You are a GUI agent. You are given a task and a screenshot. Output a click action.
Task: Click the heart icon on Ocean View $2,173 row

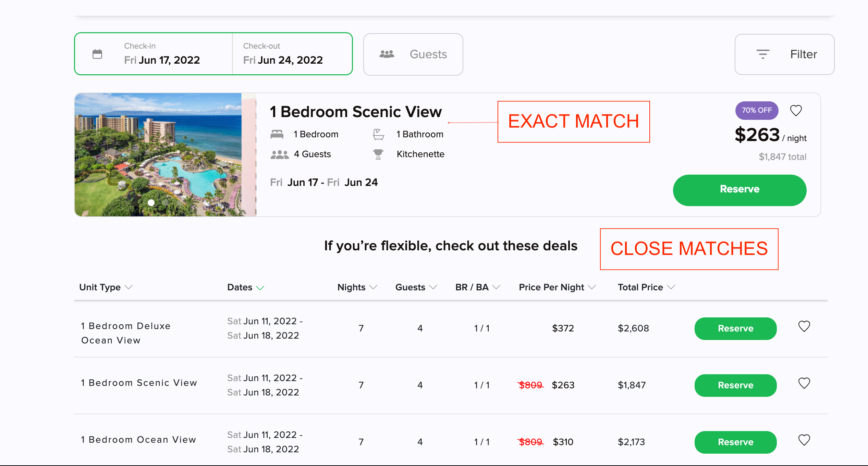tap(804, 440)
